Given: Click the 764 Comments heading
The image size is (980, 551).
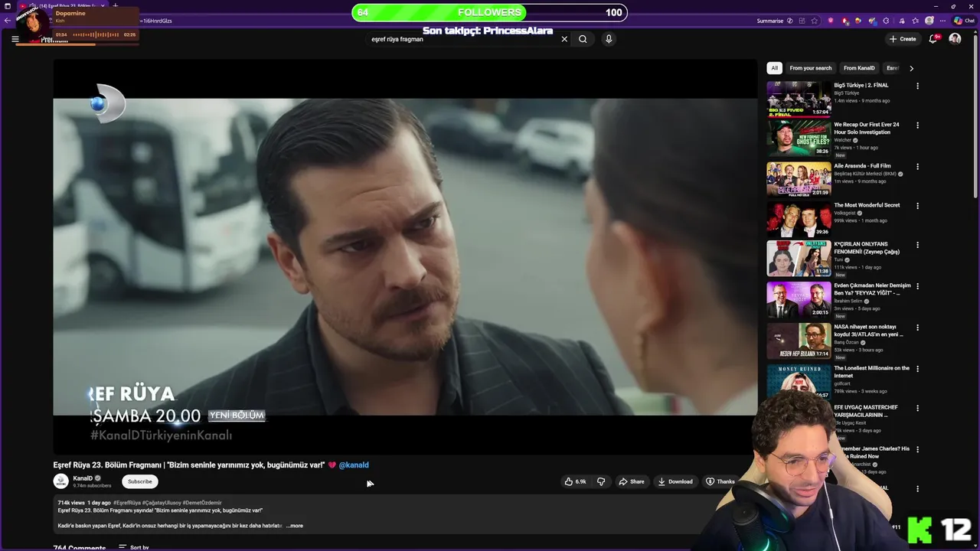Looking at the screenshot, I should coord(79,548).
